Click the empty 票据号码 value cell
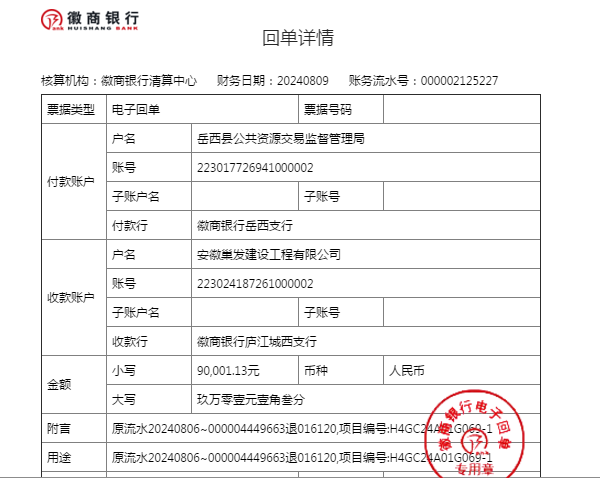Image resolution: width=600 pixels, height=478 pixels. pyautogui.click(x=460, y=109)
